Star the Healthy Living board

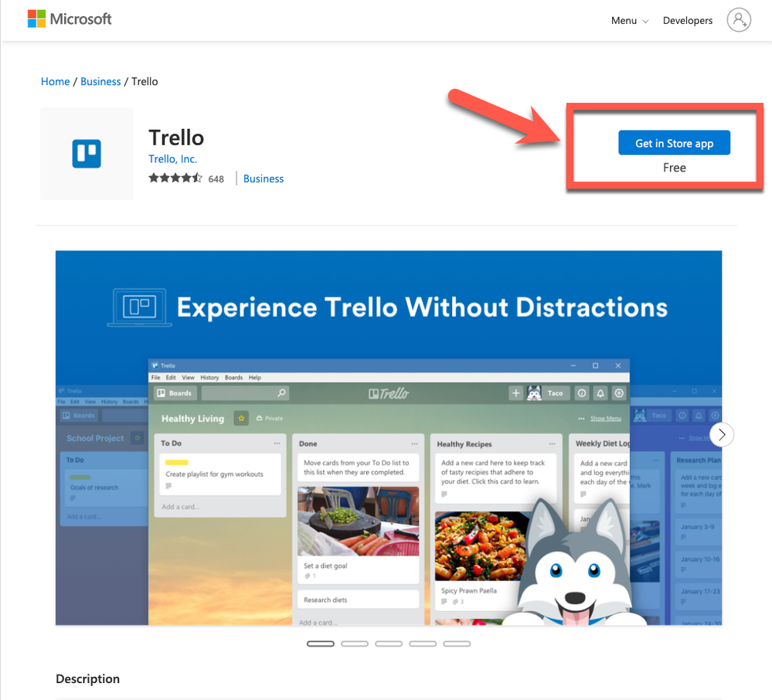[x=241, y=419]
